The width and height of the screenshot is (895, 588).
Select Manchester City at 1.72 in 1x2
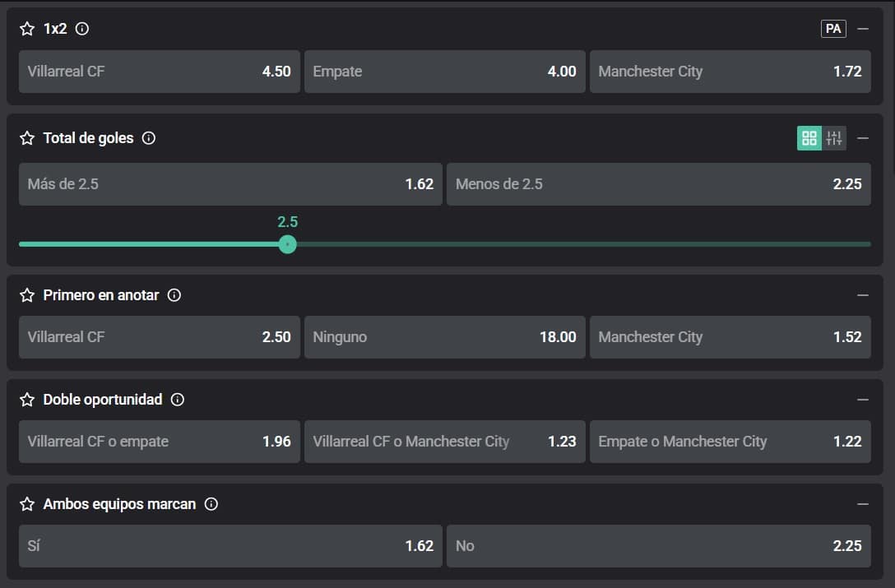click(x=730, y=72)
